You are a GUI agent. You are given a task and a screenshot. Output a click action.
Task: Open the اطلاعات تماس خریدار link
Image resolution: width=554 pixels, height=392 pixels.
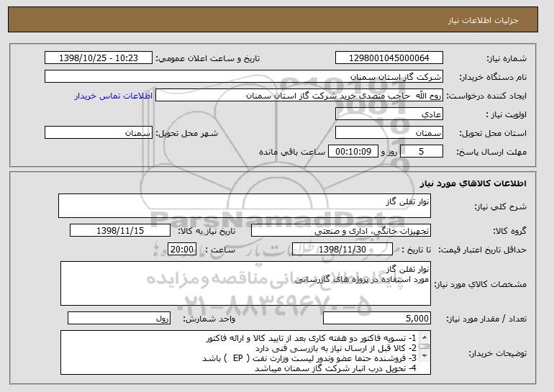[x=114, y=96]
